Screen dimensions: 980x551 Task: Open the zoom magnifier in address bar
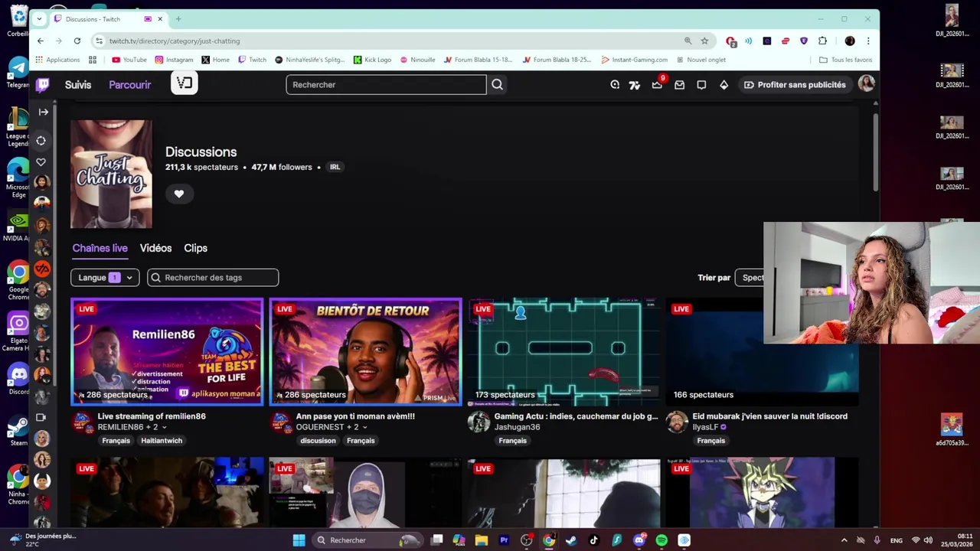pyautogui.click(x=688, y=41)
